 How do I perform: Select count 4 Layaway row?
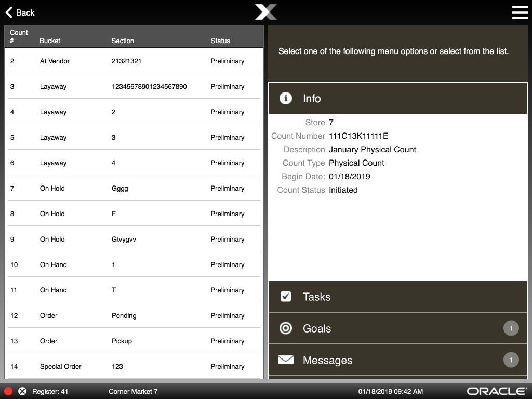click(x=134, y=111)
